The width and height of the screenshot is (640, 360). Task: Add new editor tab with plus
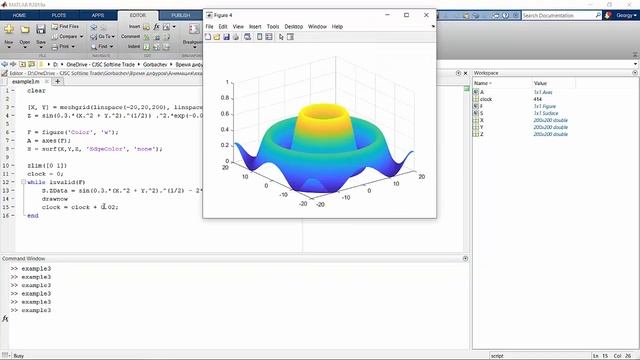pyautogui.click(x=58, y=82)
